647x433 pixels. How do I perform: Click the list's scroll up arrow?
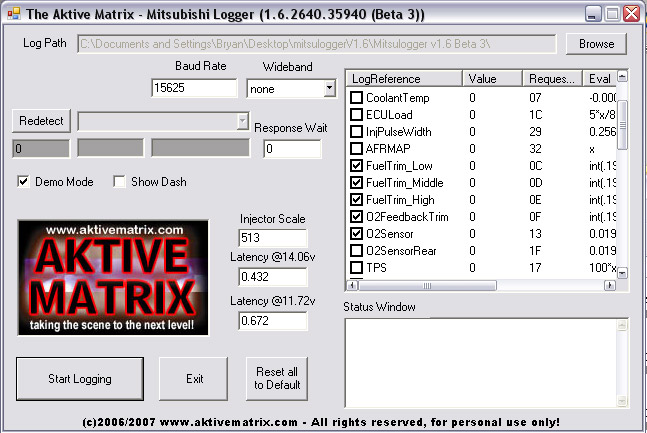[x=622, y=76]
